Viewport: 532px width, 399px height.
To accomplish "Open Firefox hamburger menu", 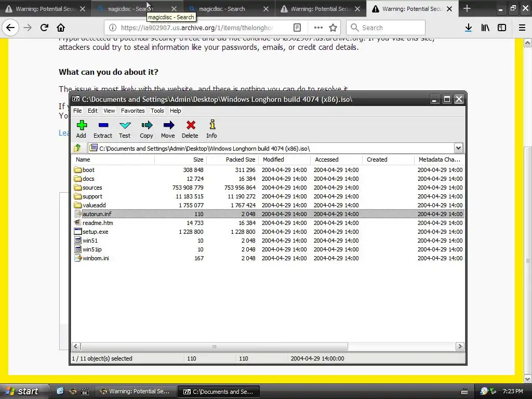I will click(522, 28).
